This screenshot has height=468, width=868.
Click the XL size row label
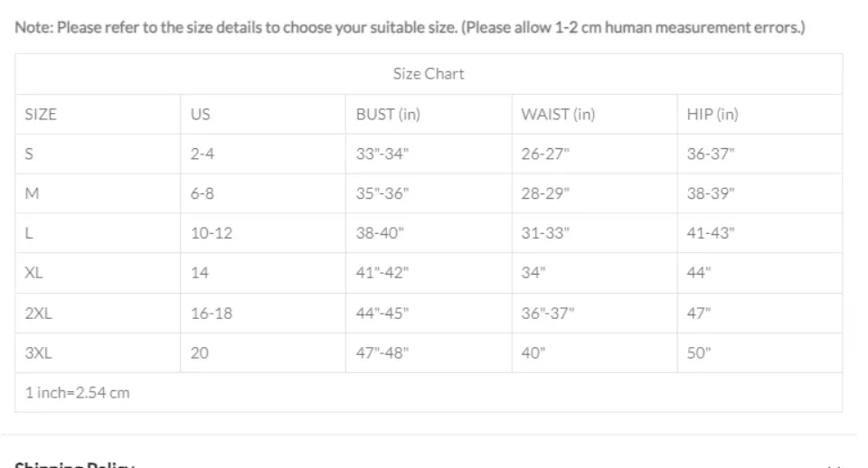point(33,274)
